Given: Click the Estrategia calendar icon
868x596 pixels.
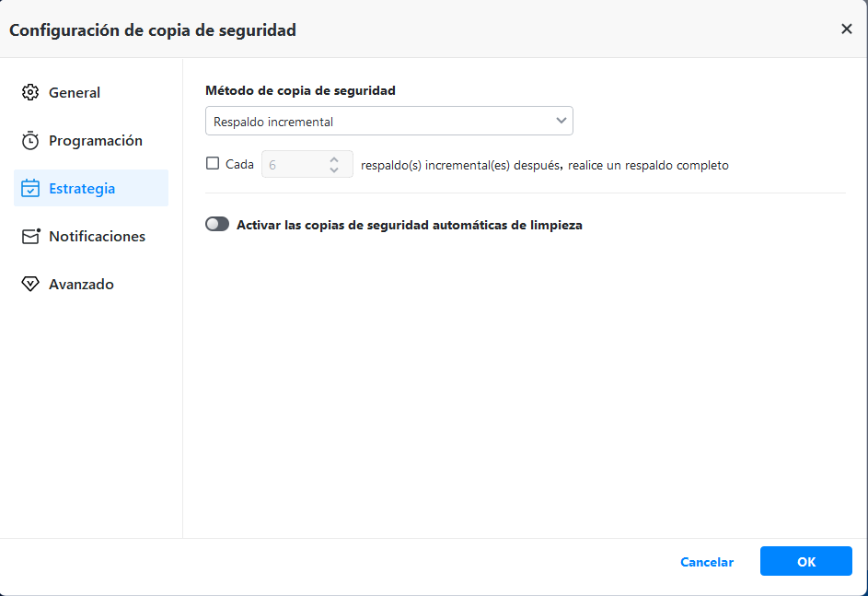Looking at the screenshot, I should pyautogui.click(x=30, y=189).
